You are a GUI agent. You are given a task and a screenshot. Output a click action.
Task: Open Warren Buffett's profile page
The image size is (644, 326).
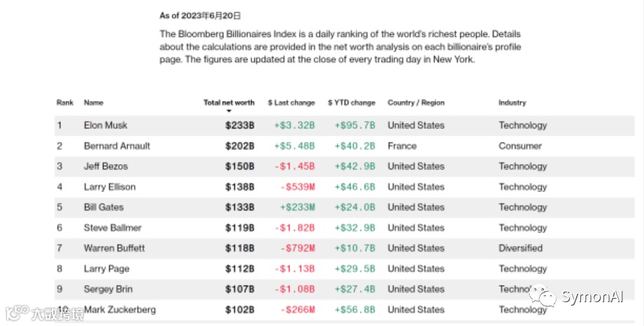[114, 247]
